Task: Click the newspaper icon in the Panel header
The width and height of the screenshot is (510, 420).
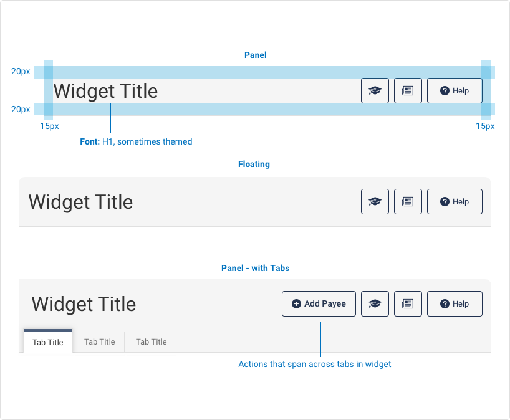Action: pos(408,90)
